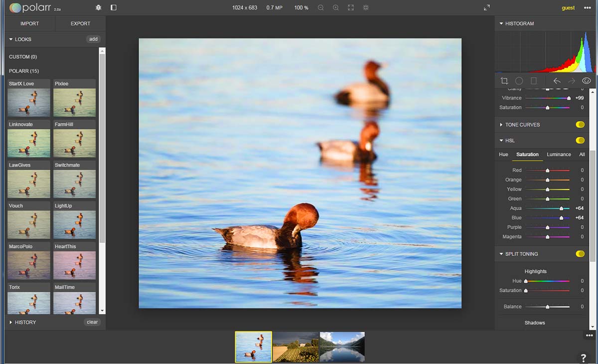The width and height of the screenshot is (598, 364).
Task: Collapse the Histogram section
Action: (519, 23)
